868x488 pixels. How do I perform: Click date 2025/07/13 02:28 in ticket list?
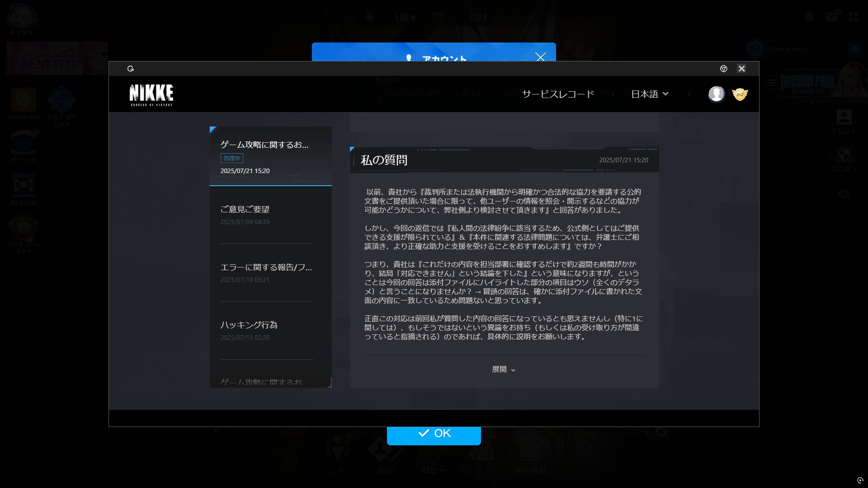245,338
